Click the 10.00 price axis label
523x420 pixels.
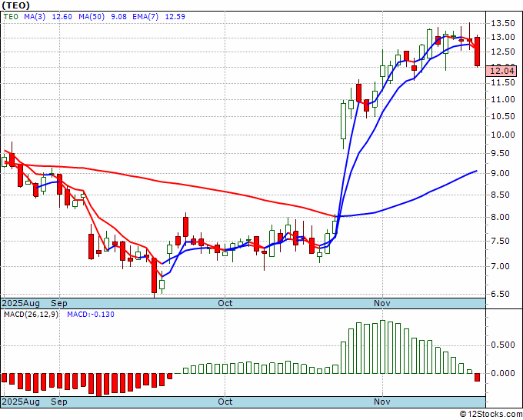click(503, 135)
